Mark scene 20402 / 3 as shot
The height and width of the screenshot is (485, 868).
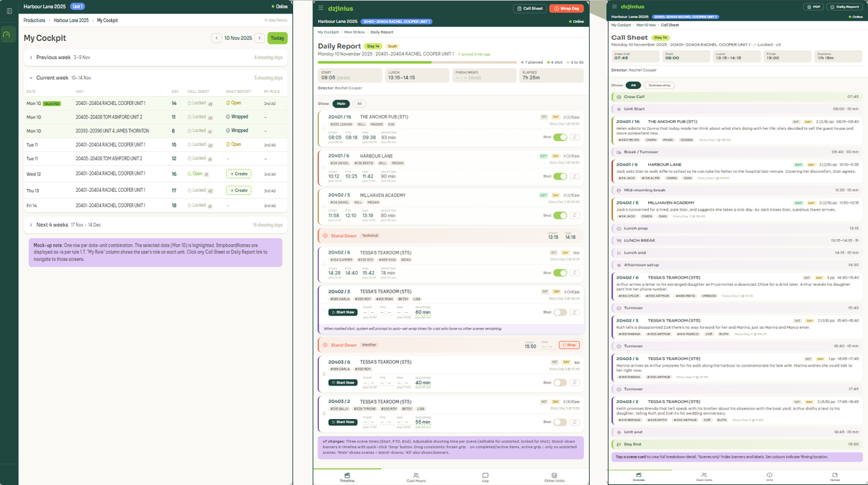click(x=560, y=312)
